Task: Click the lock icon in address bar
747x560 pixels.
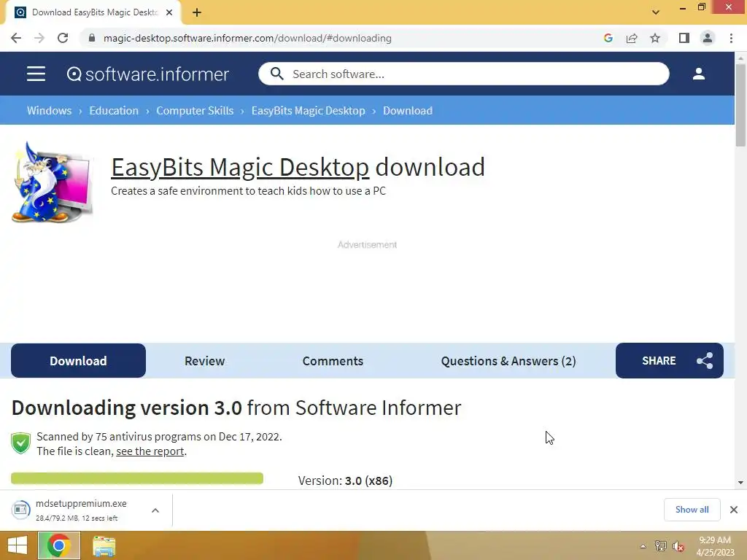Action: tap(92, 38)
